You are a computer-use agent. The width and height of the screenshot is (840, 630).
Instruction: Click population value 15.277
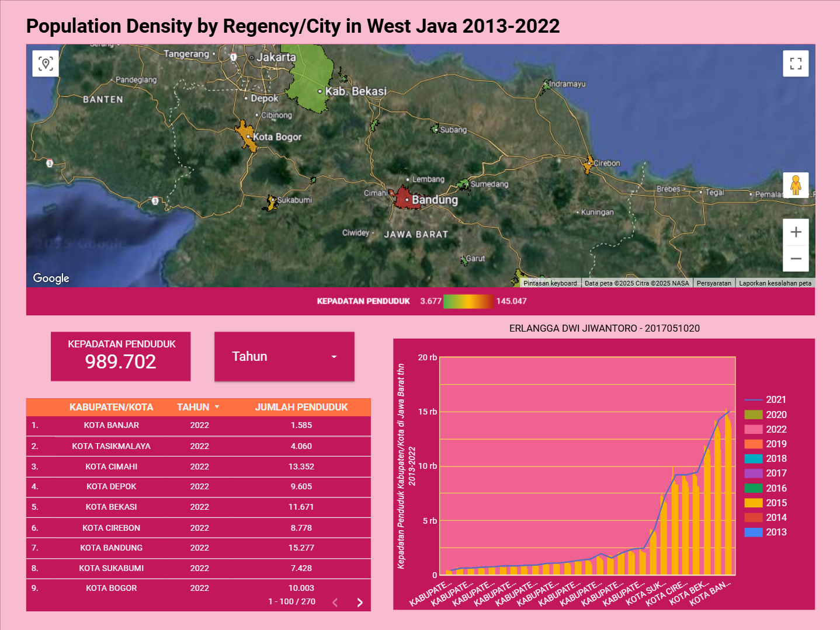pos(301,548)
